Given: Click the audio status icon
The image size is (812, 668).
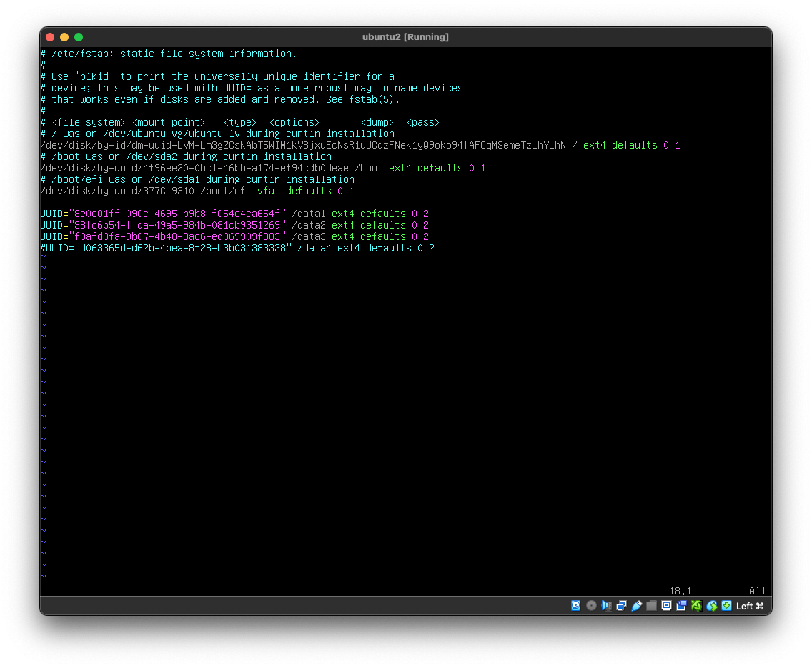Looking at the screenshot, I should click(x=606, y=605).
